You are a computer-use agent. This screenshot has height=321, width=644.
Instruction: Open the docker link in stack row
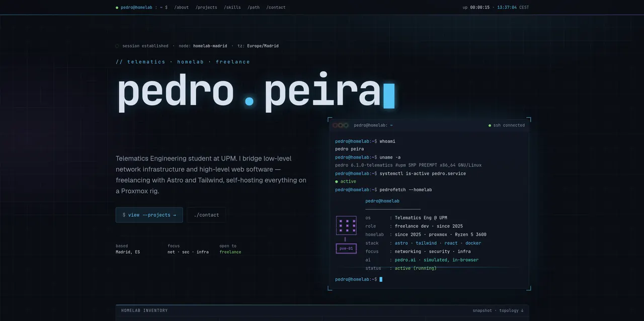[x=473, y=243]
